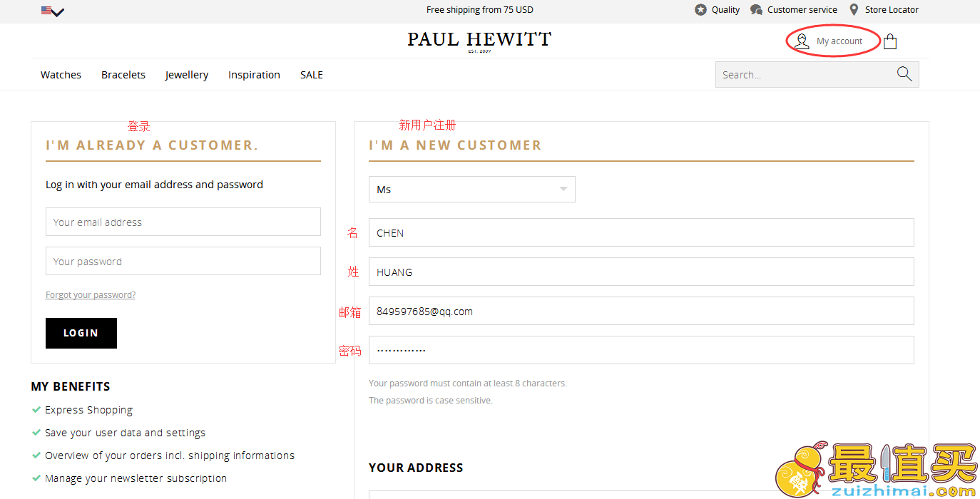Open the Inspiration menu
The image size is (980, 499).
(x=254, y=75)
